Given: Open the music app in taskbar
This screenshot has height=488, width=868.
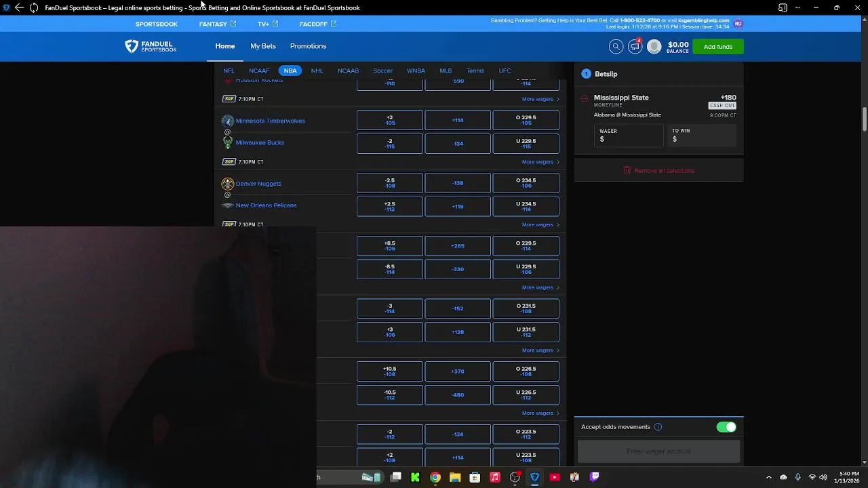Looking at the screenshot, I should [495, 477].
